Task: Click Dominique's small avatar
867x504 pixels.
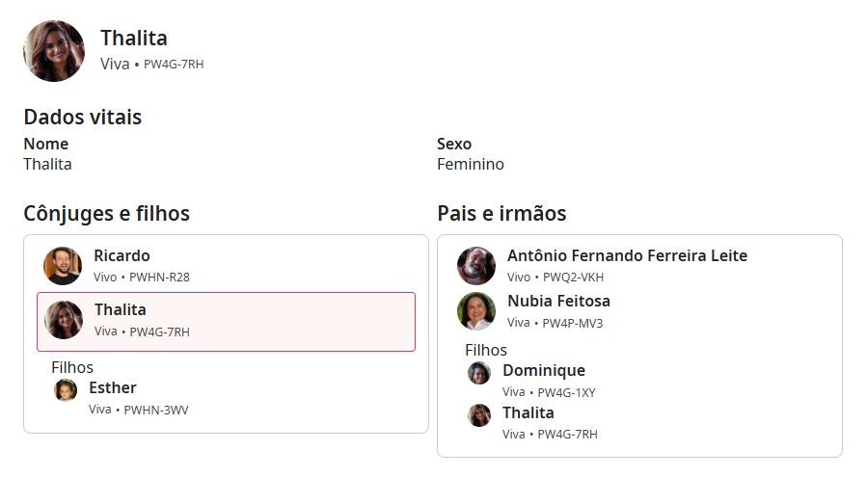Action: 479,373
